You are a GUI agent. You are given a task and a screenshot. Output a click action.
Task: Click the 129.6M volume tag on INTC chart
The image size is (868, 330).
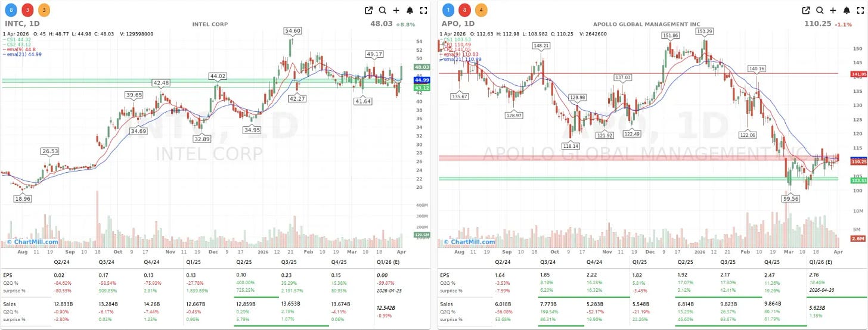421,235
